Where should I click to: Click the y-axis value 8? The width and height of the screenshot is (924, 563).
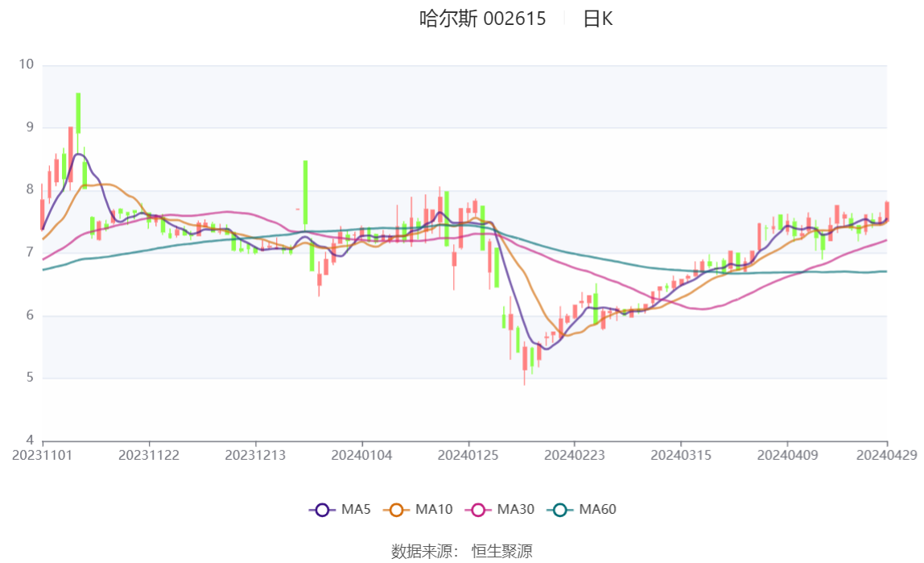tap(30, 189)
